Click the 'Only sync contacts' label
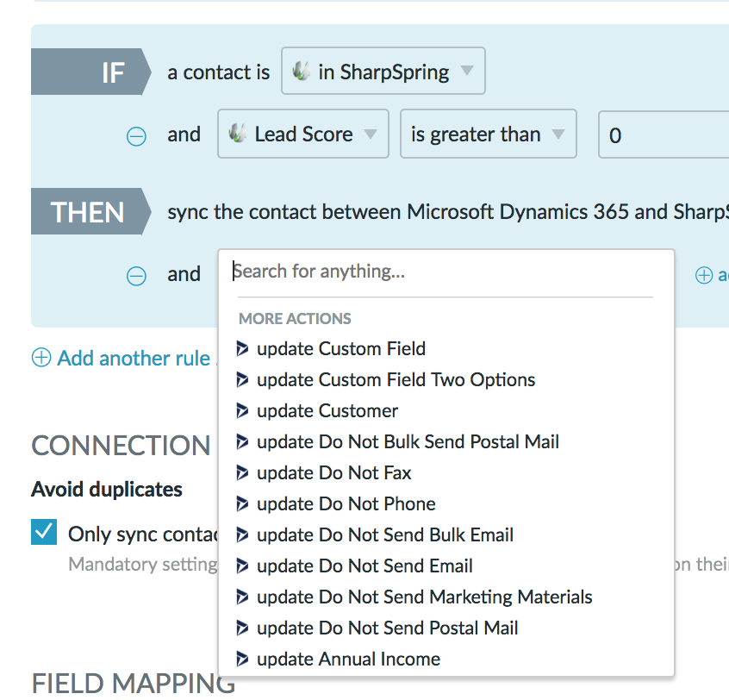Viewport: 729px width, 700px height. [x=143, y=534]
